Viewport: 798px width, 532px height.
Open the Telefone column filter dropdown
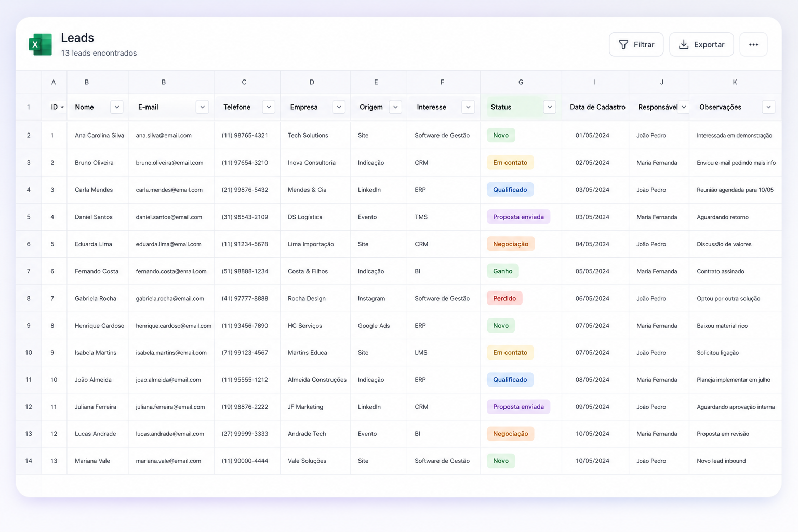tap(269, 107)
